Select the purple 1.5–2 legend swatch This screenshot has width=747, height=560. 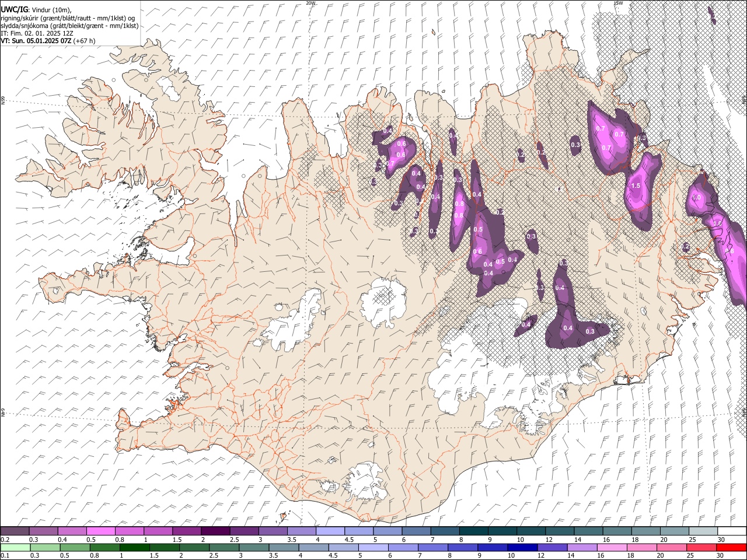(x=186, y=531)
